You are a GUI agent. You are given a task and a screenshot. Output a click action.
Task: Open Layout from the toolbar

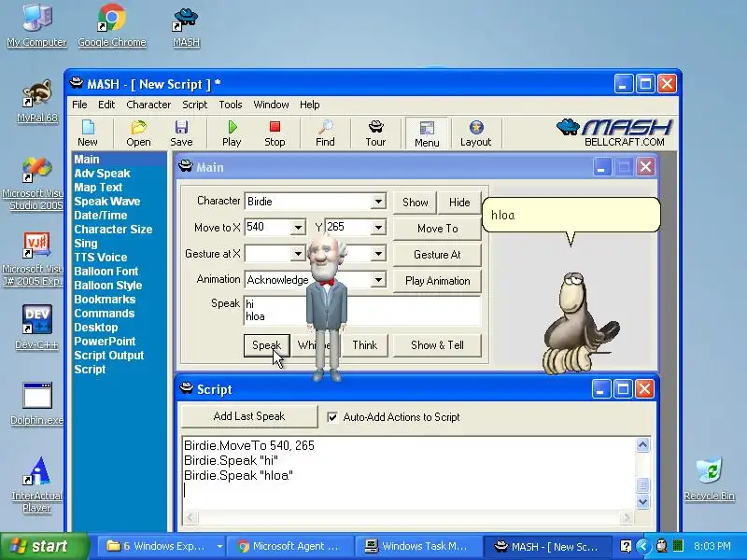tap(475, 133)
